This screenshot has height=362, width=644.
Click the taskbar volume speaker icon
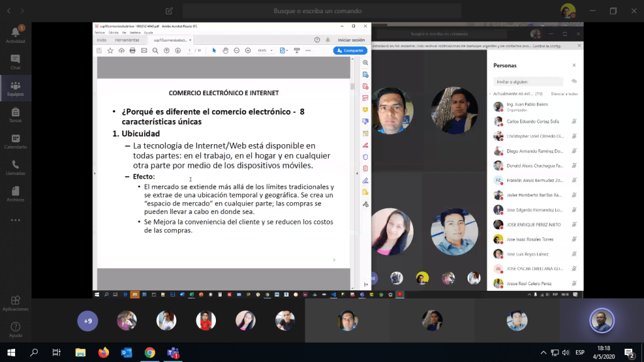[x=565, y=353]
